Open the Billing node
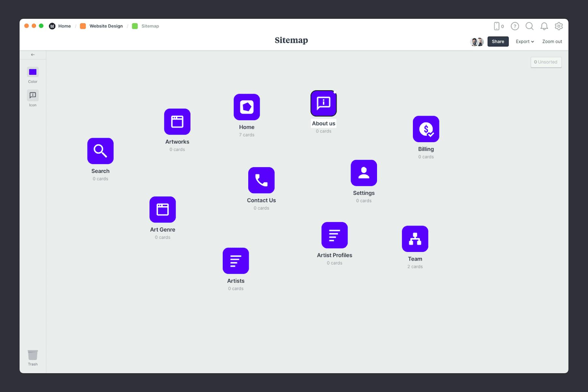588x392 pixels. [x=426, y=129]
